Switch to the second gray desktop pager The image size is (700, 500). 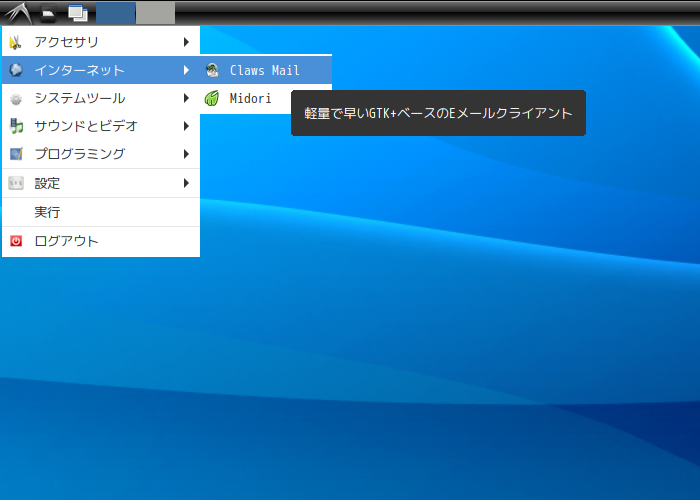click(x=155, y=13)
